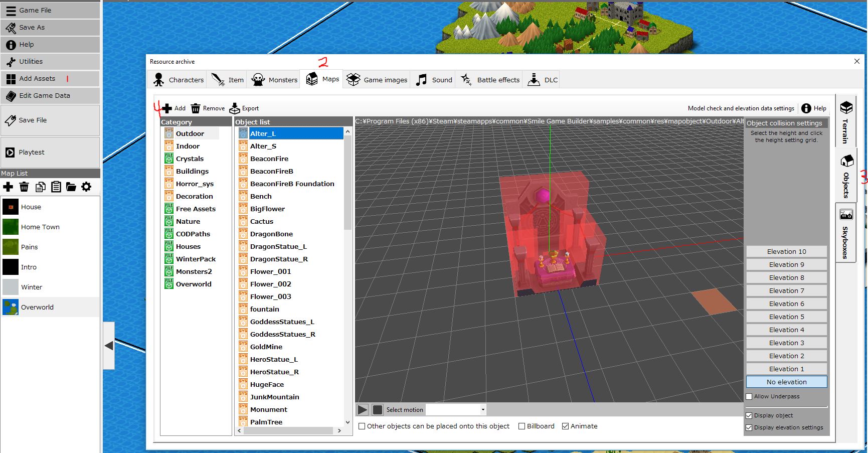Select the Skyboxes side tab
Image resolution: width=868 pixels, height=453 pixels.
click(846, 233)
